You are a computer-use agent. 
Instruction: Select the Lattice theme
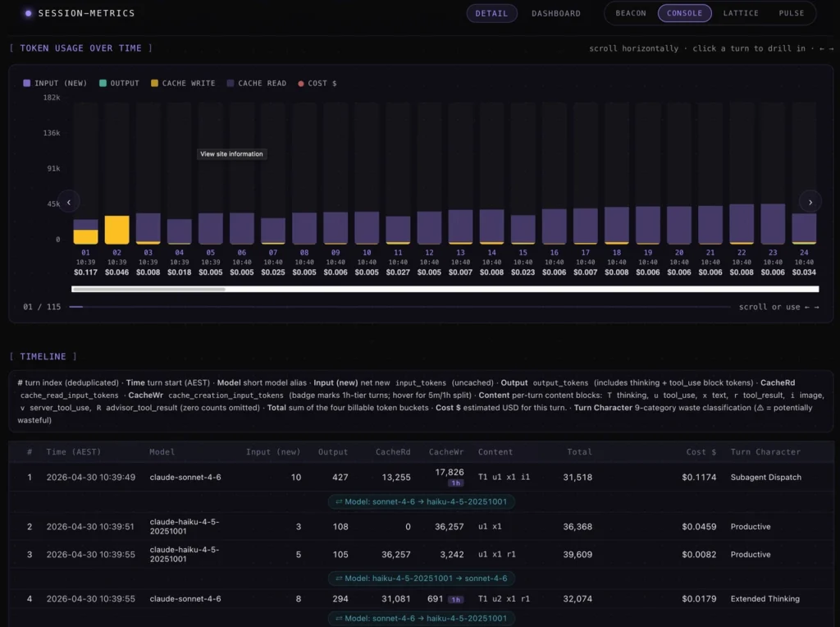[x=741, y=13]
